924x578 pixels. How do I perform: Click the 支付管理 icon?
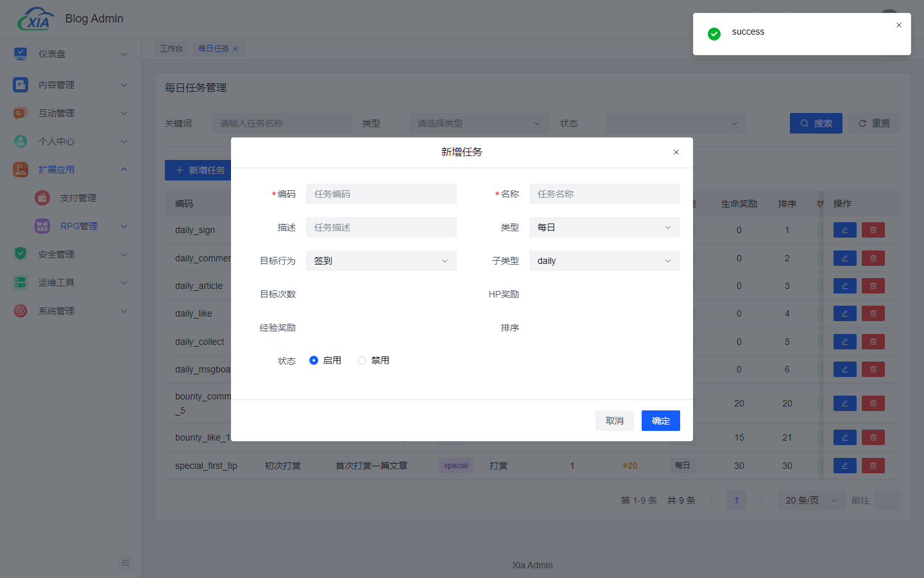tap(42, 198)
